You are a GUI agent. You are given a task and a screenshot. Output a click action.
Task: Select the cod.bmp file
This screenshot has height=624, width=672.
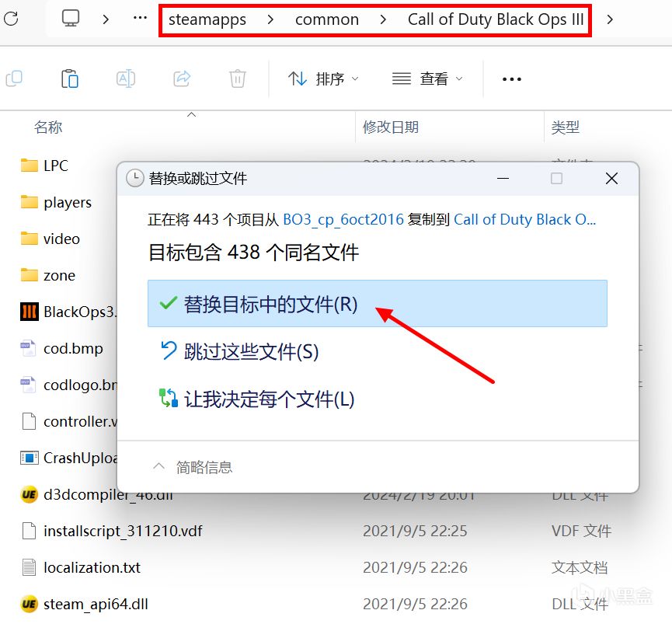click(61, 348)
